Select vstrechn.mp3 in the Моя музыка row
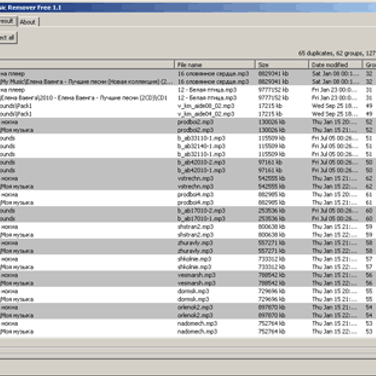This screenshot has width=376, height=376. click(x=195, y=187)
